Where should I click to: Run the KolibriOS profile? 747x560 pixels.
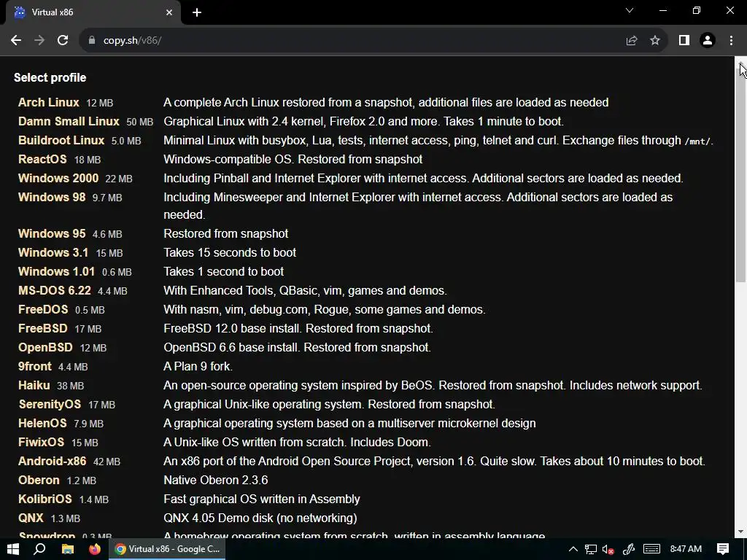pos(44,499)
